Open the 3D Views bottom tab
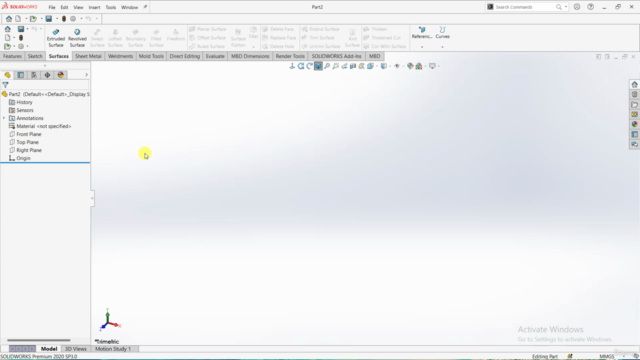 [76, 349]
